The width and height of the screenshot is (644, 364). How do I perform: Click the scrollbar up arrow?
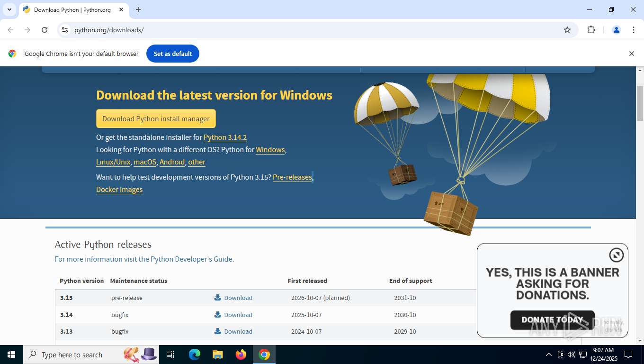coord(640,70)
